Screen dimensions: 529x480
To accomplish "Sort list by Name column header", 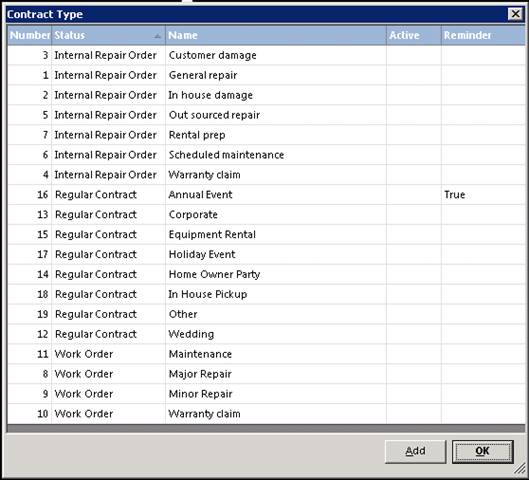I will point(276,35).
